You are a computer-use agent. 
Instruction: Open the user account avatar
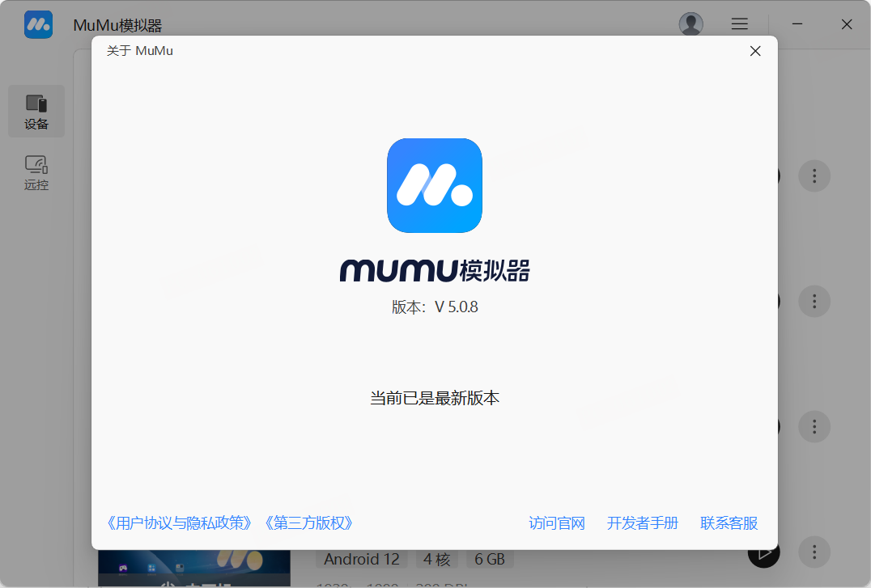click(690, 24)
